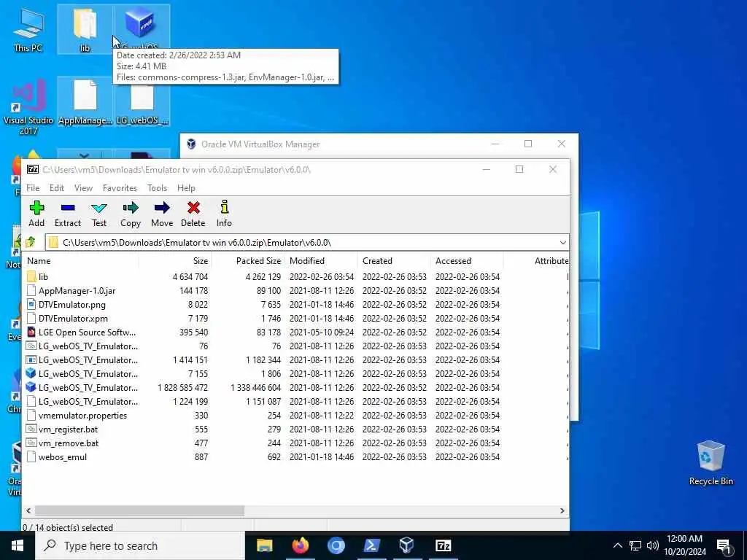Open File Explorer from taskbar
Viewport: 747px width, 560px height.
tap(264, 545)
